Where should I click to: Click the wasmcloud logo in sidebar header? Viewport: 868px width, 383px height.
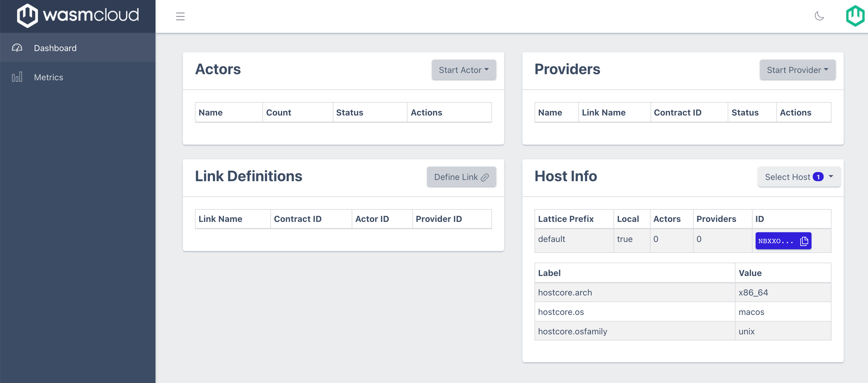(x=78, y=16)
